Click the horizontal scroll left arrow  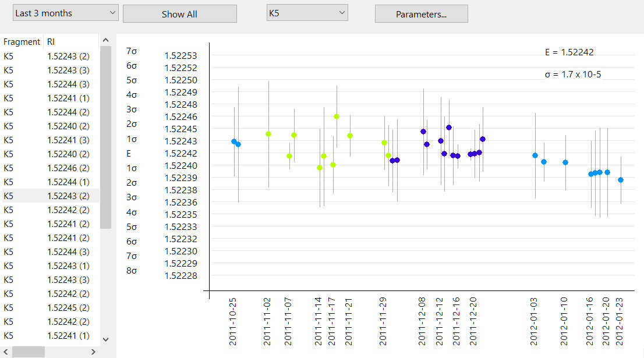[x=6, y=352]
